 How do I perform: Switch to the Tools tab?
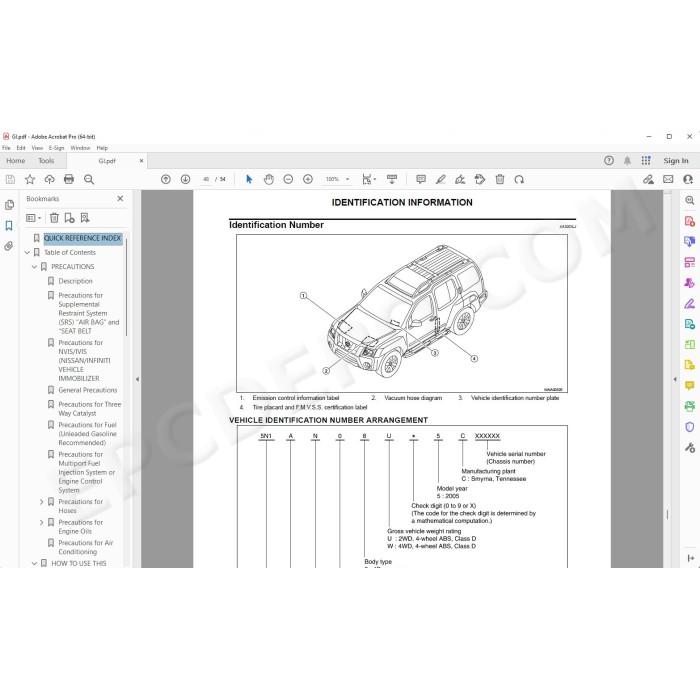point(46,161)
